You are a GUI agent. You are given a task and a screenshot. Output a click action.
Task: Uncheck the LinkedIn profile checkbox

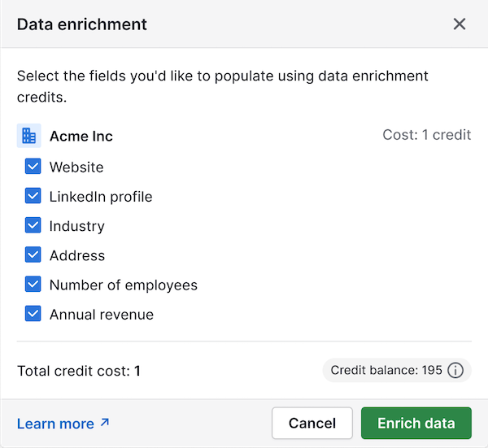pyautogui.click(x=33, y=197)
